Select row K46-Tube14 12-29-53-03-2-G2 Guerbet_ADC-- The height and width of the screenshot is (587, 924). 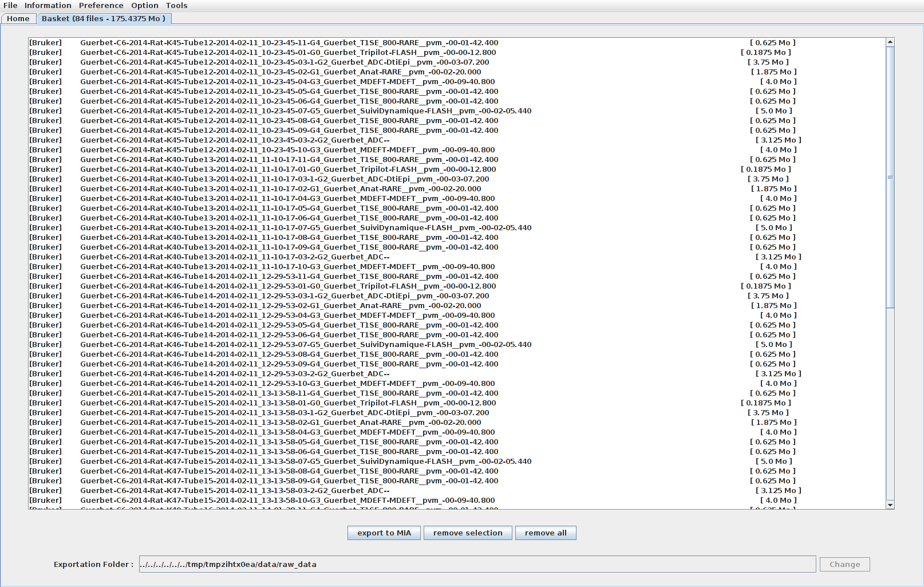point(457,373)
